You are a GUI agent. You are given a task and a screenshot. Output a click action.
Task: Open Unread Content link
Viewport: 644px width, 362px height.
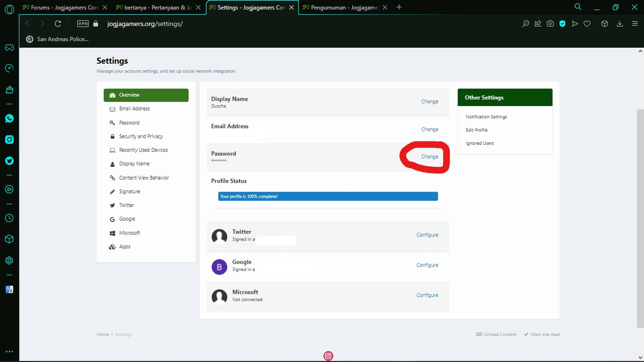coord(496,334)
